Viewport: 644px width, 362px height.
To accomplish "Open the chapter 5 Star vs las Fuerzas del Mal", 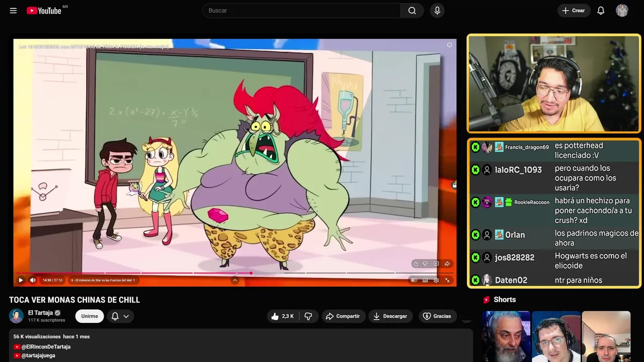I will point(103,280).
